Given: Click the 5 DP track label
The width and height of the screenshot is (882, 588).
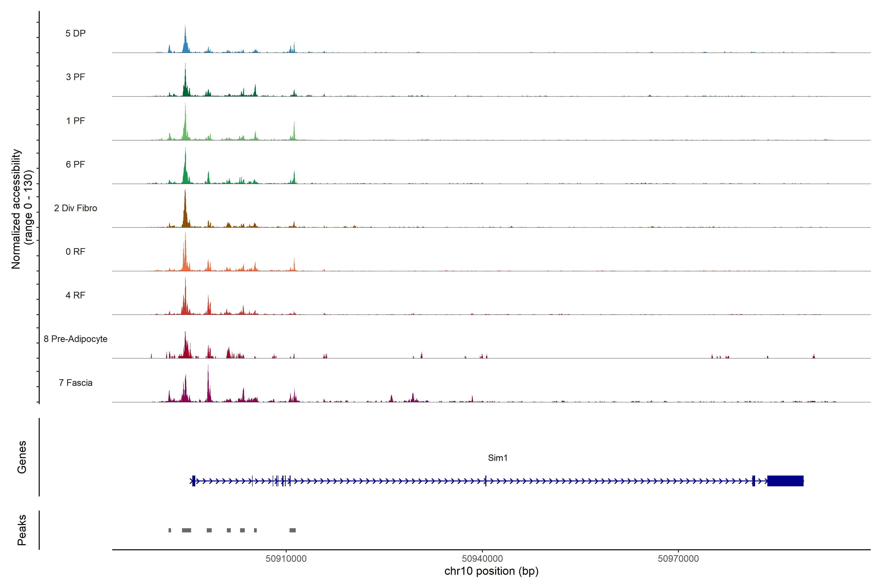Looking at the screenshot, I should click(75, 33).
